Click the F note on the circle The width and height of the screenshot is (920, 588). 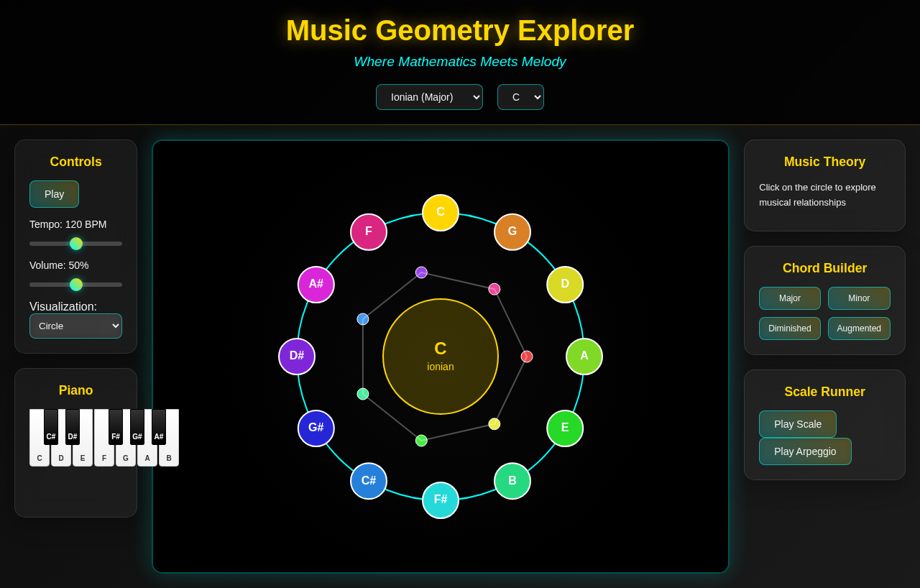pos(368,231)
